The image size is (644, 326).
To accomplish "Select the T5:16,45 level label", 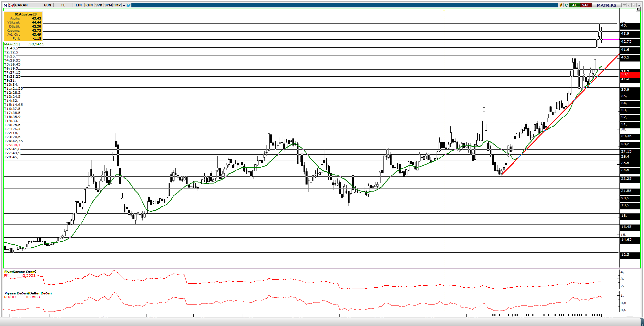I will pos(12,65).
